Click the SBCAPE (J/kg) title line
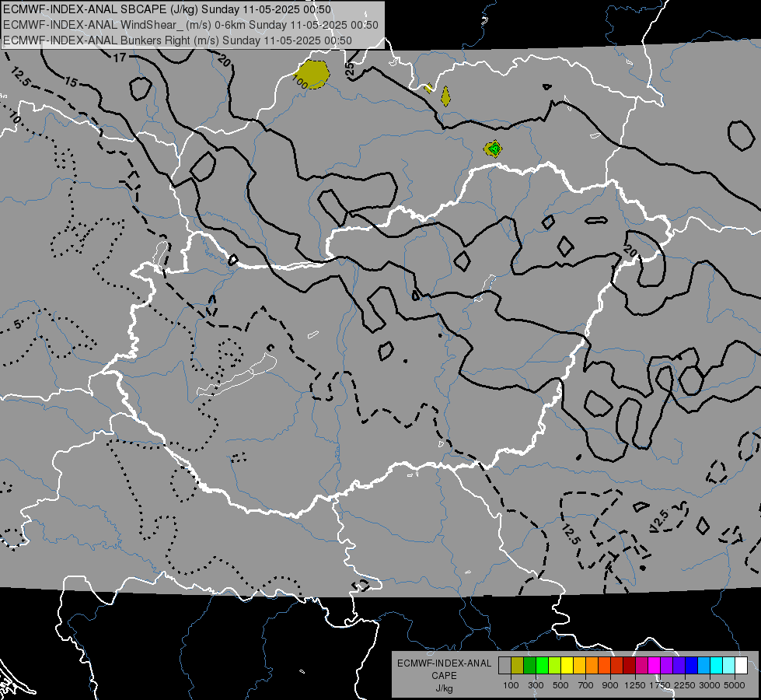761x700 pixels. tap(167, 9)
